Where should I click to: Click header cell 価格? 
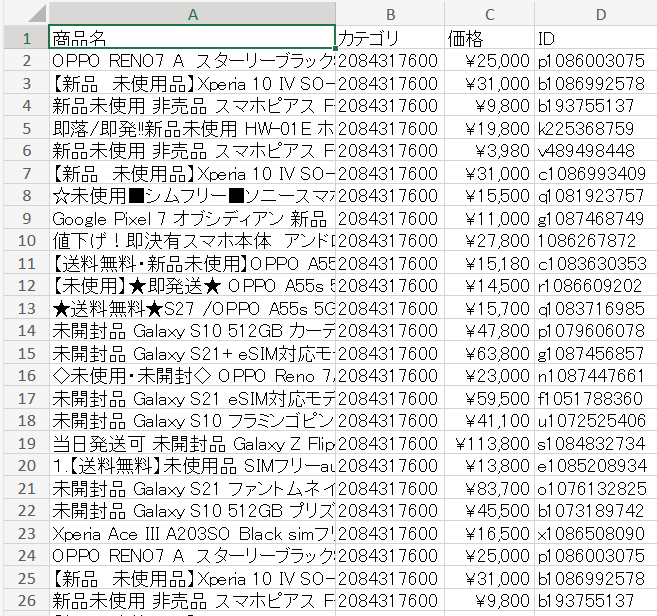(x=489, y=38)
